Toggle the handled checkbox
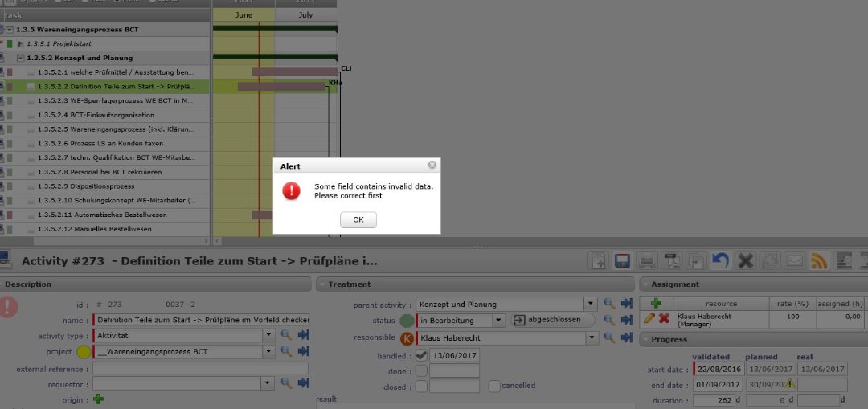Screen dimensions: 868x409 [421, 355]
